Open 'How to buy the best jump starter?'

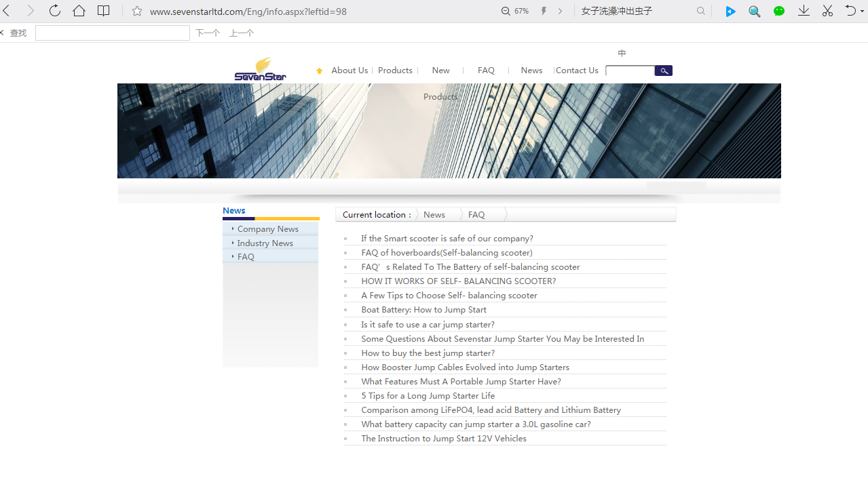click(x=428, y=353)
